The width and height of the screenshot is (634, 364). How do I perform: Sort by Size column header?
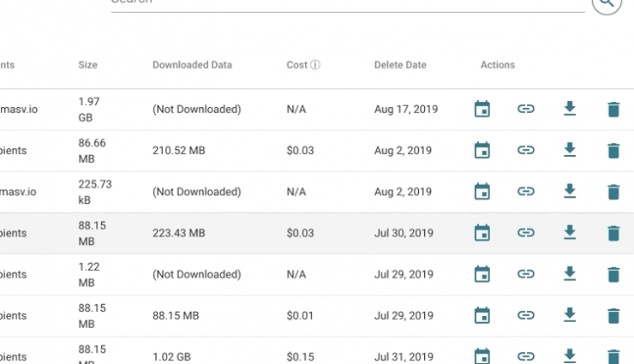point(87,65)
